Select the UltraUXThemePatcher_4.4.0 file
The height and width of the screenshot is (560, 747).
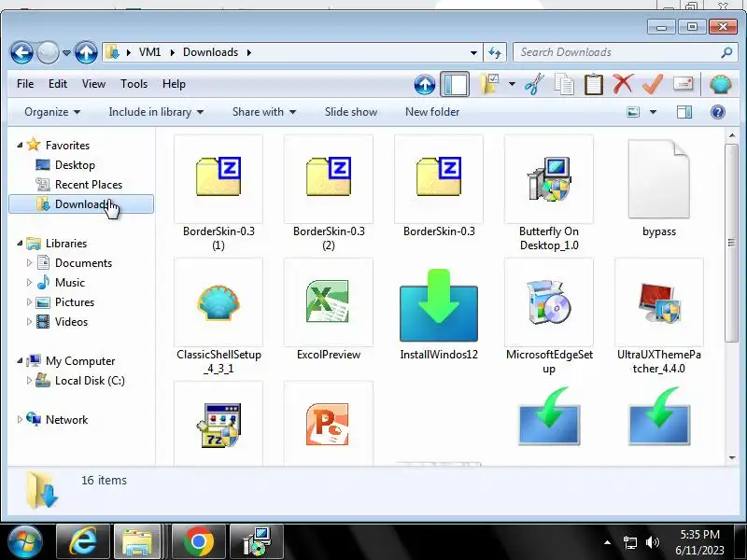[x=659, y=315]
